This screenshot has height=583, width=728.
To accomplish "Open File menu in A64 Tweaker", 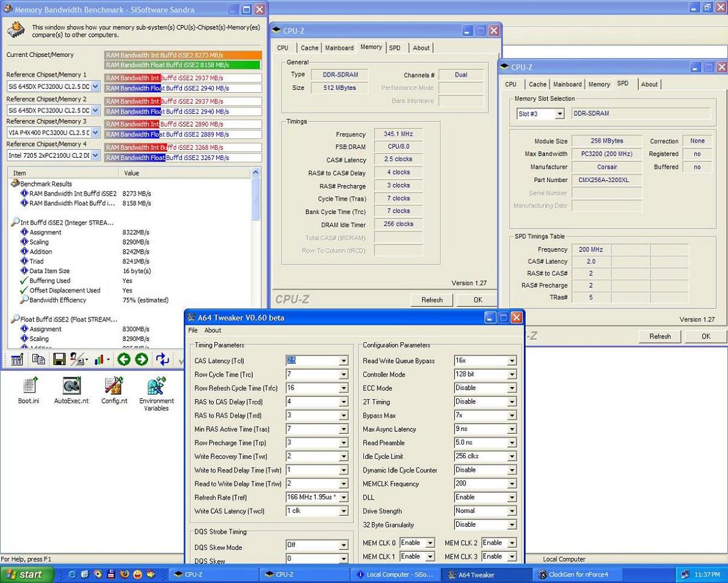I will (x=193, y=330).
